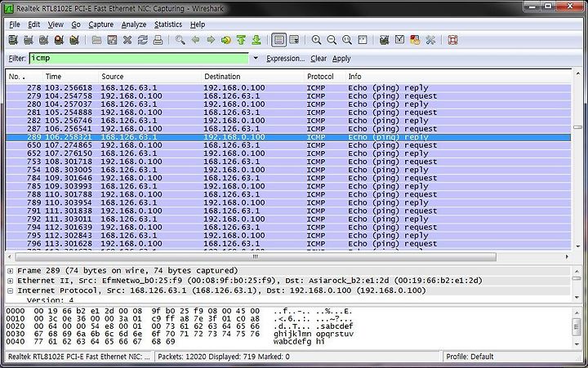
Task: Open the Help menu
Action: click(198, 24)
